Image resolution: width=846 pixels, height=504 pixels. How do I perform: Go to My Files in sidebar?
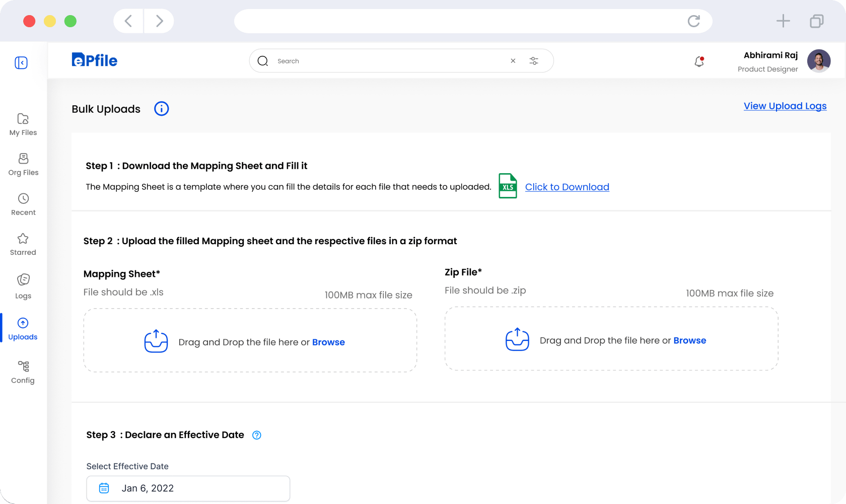point(23,124)
